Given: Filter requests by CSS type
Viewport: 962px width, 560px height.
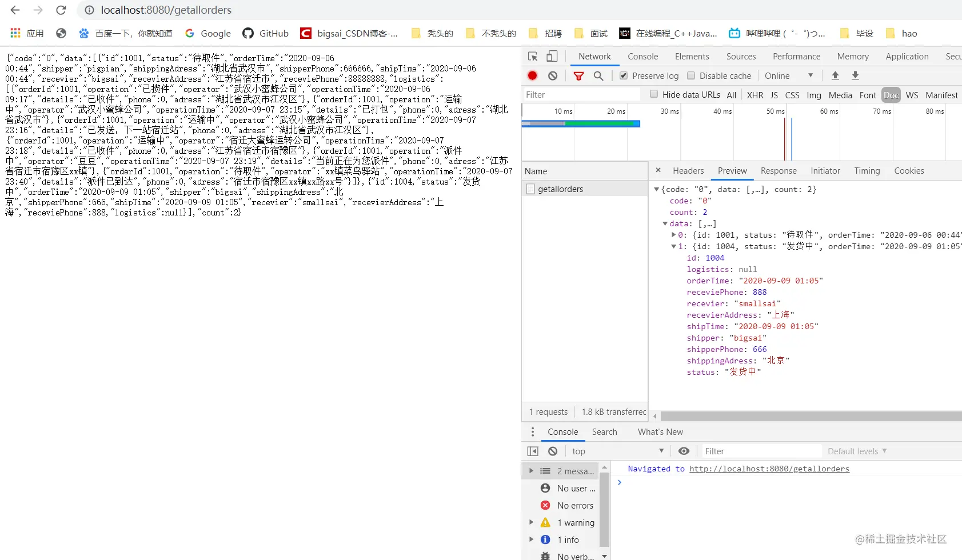Looking at the screenshot, I should 792,95.
